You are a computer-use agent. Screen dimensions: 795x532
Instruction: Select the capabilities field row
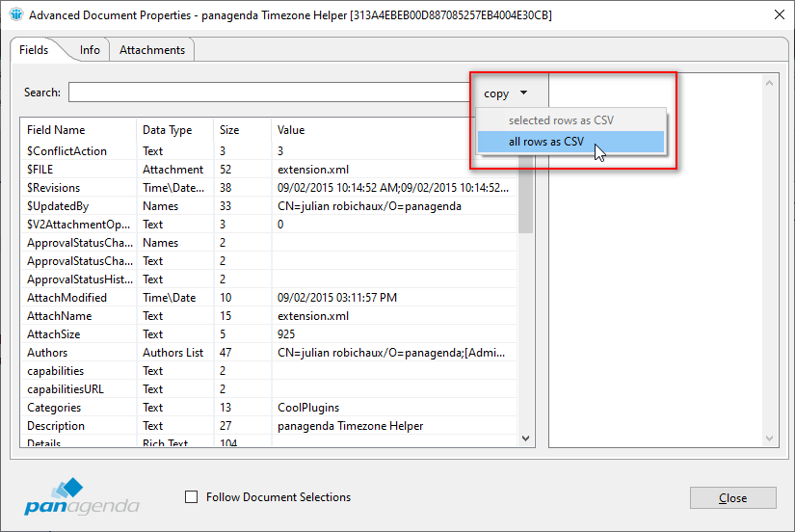point(269,371)
